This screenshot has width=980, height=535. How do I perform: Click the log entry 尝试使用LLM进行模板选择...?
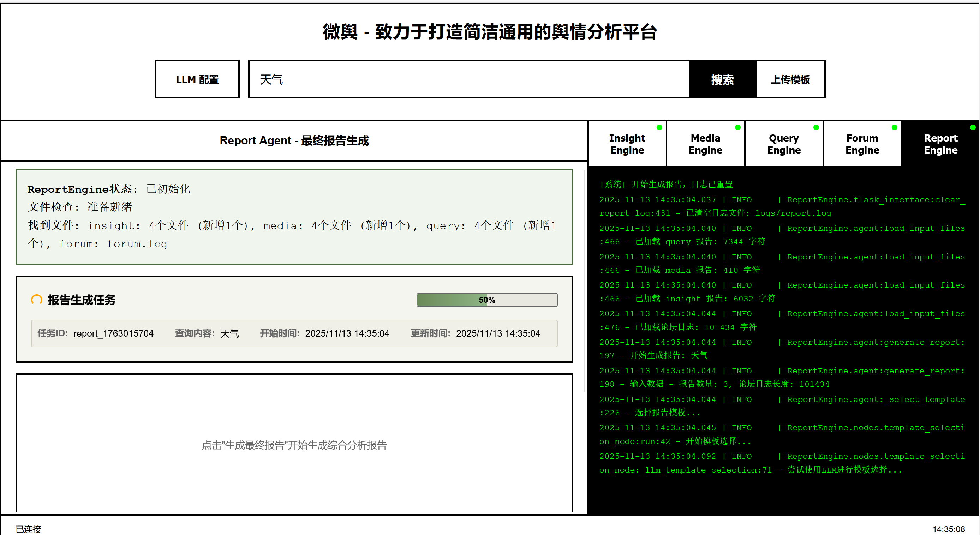782,463
